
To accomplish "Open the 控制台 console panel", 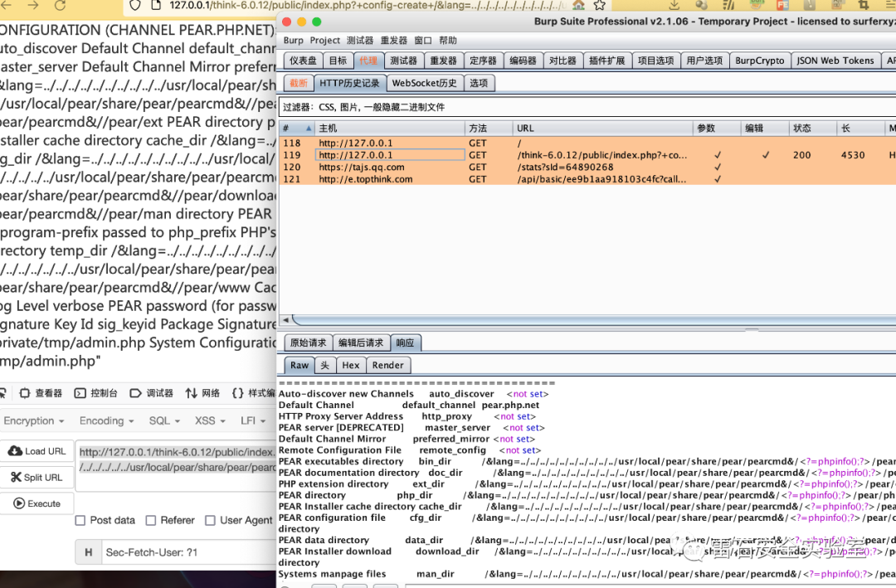I will pyautogui.click(x=96, y=393).
